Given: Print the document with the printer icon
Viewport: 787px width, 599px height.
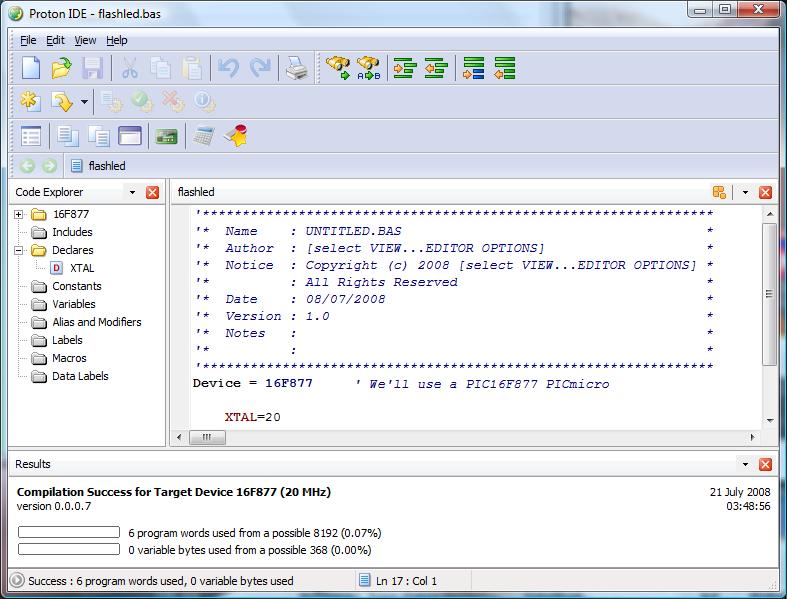Looking at the screenshot, I should [297, 68].
